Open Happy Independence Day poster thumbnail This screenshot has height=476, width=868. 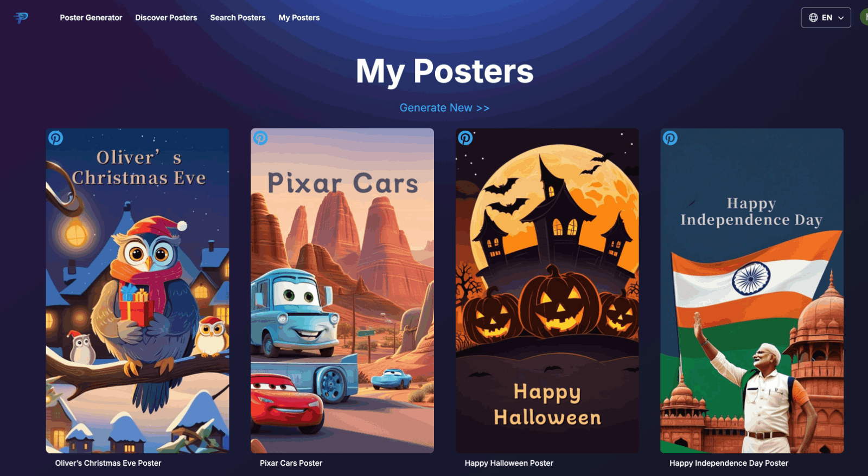[752, 291]
